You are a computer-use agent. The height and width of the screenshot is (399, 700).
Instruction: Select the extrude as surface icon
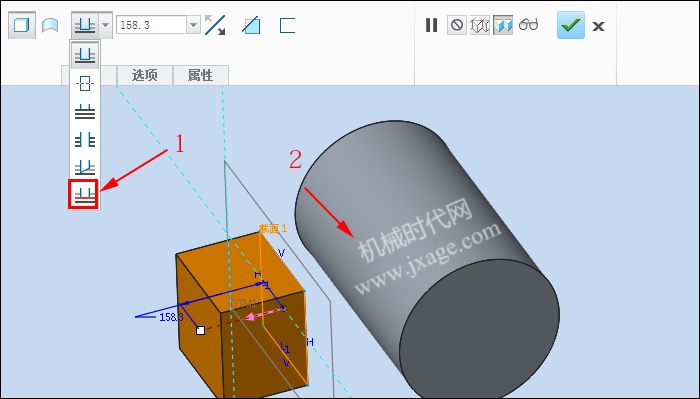[50, 25]
